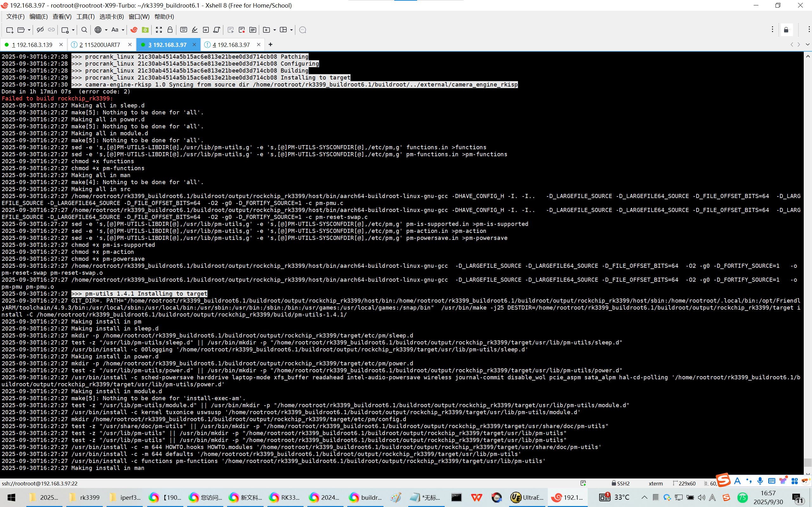Open the chat bubble help icon
This screenshot has width=812, height=507.
302,30
